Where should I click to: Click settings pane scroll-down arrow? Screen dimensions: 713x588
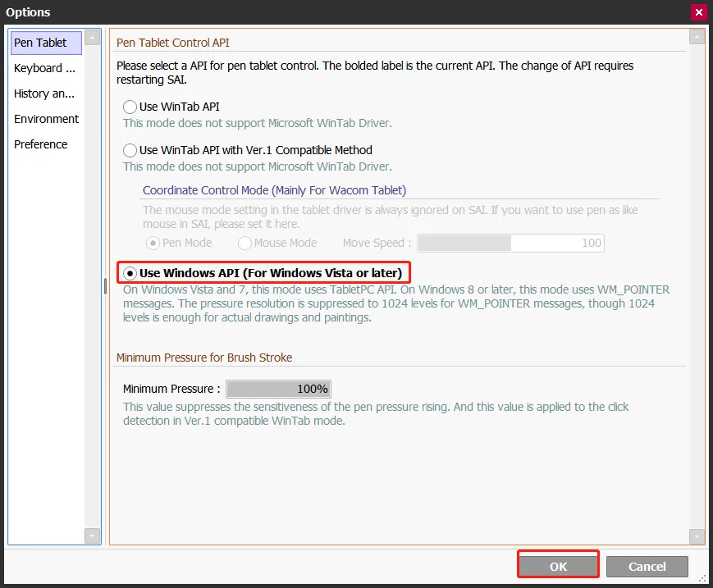coord(697,536)
